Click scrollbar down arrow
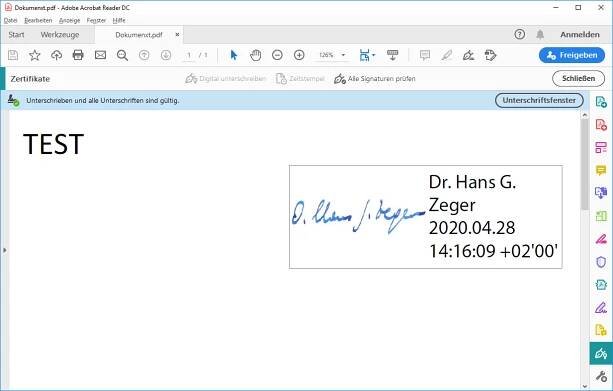This screenshot has width=613, height=391. 585,386
